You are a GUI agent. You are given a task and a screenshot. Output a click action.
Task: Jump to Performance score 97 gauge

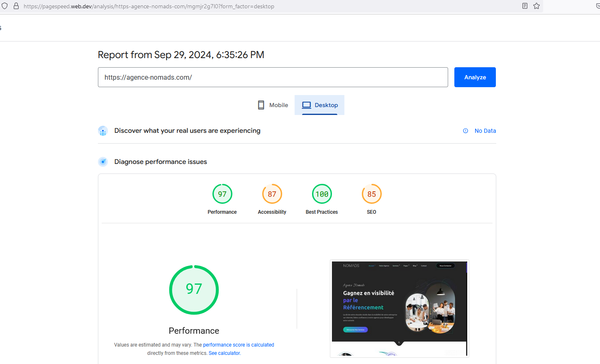(x=222, y=194)
